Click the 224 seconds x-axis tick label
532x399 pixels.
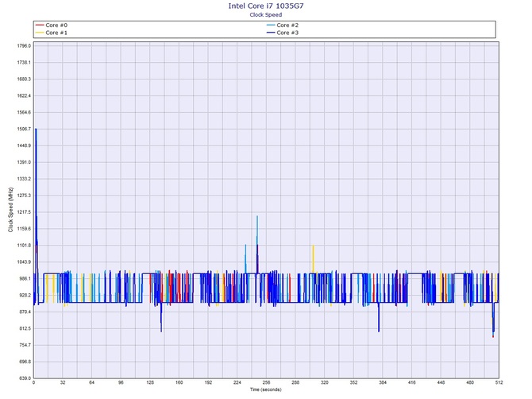[x=237, y=382]
